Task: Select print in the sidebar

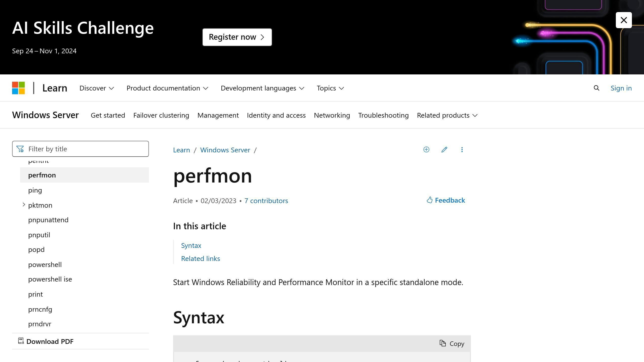Action: click(x=85, y=294)
